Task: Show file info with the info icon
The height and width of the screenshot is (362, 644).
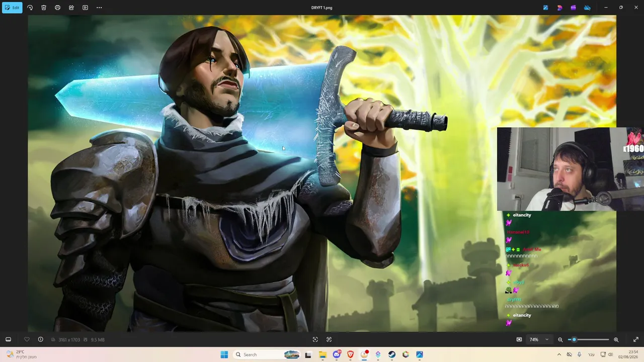Action: click(41, 339)
